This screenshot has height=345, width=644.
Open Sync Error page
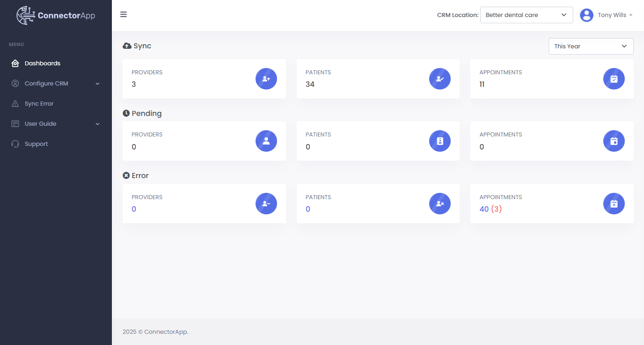pyautogui.click(x=56, y=103)
